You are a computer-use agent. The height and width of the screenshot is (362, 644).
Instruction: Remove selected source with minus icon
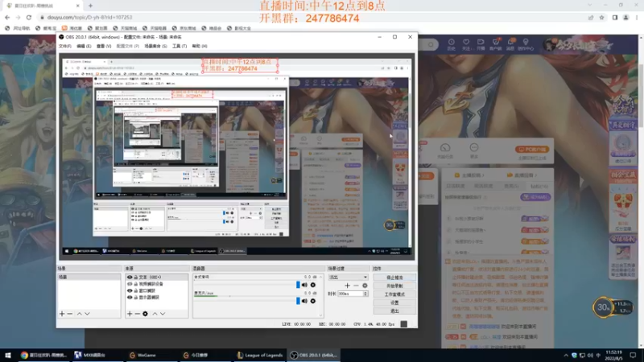tap(137, 314)
